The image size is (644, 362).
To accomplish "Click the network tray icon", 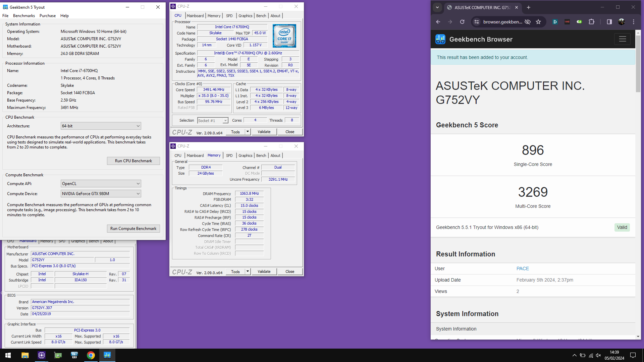I will [591, 355].
